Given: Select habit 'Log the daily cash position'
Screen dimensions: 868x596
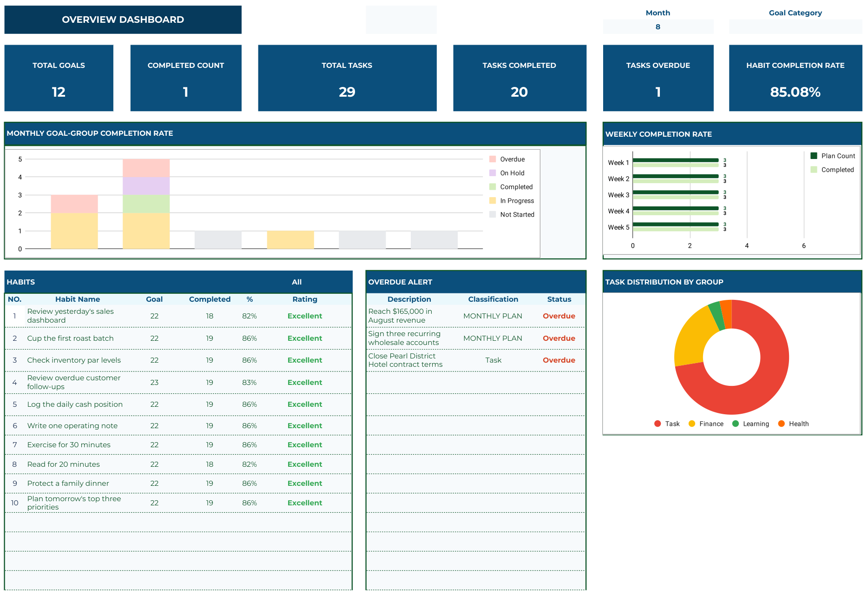Looking at the screenshot, I should click(75, 404).
